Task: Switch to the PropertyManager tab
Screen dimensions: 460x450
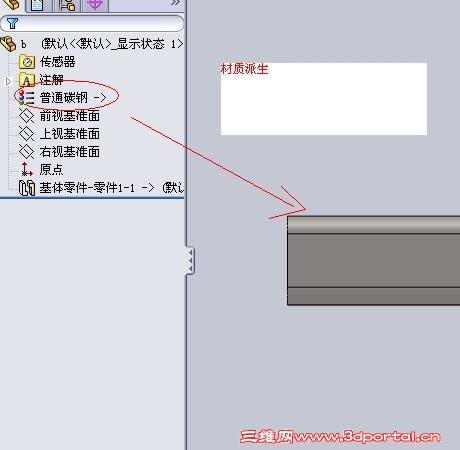Action: point(38,5)
